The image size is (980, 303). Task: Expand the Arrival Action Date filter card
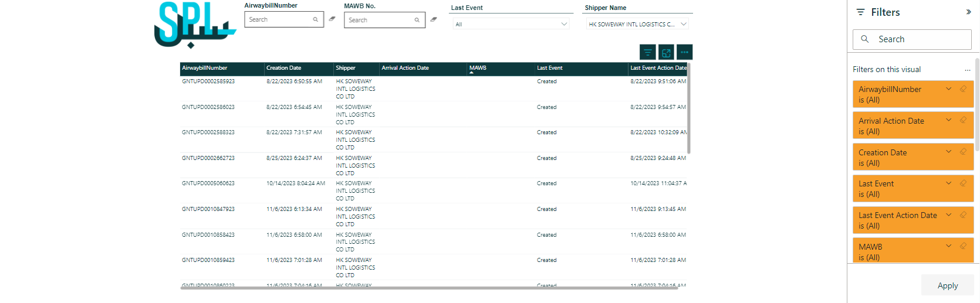pyautogui.click(x=948, y=120)
